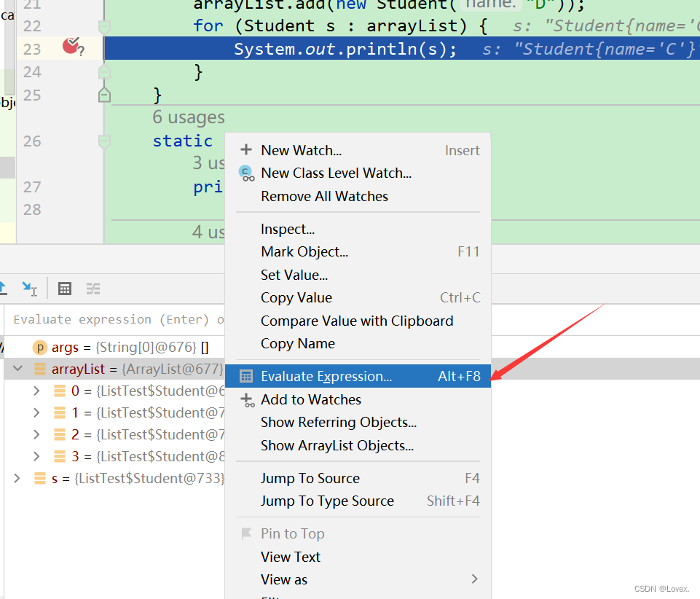Click the Trace Current Stream Chain icon

tap(93, 289)
